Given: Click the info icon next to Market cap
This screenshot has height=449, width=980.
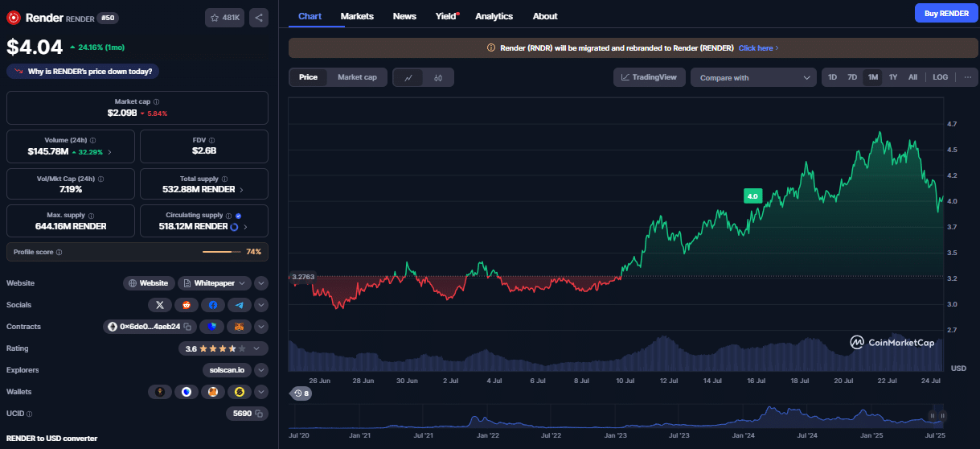Looking at the screenshot, I should pyautogui.click(x=156, y=102).
